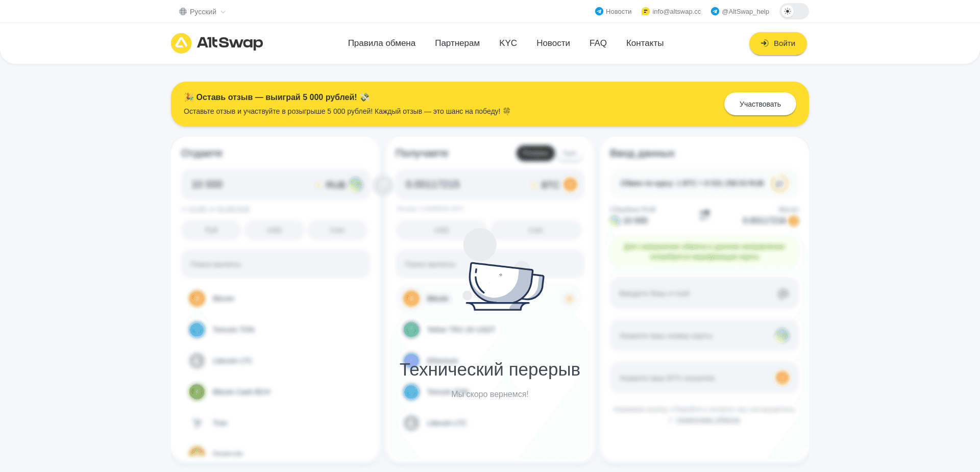Screen dimensions: 980x472
Task: Open the Партнерам menu item
Action: pyautogui.click(x=457, y=43)
